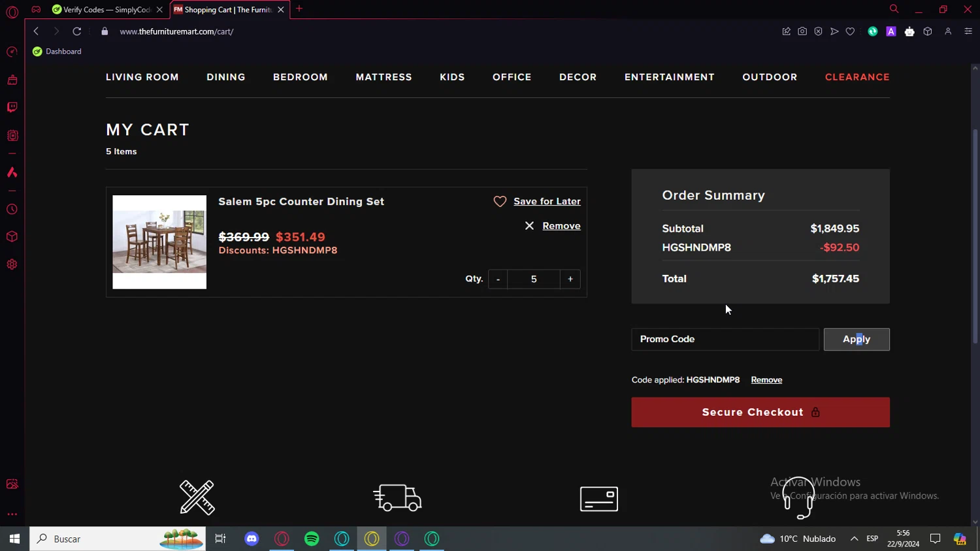The width and height of the screenshot is (980, 551).
Task: Open green sync arrows extension
Action: click(873, 31)
